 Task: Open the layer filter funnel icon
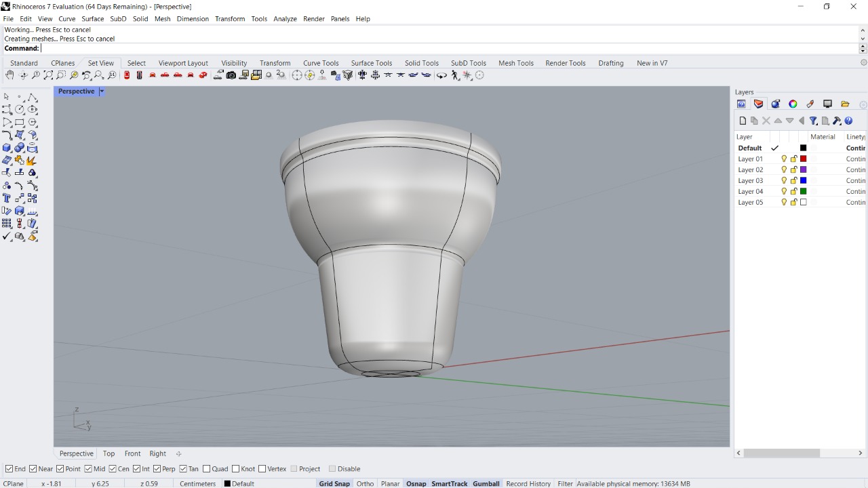point(813,121)
